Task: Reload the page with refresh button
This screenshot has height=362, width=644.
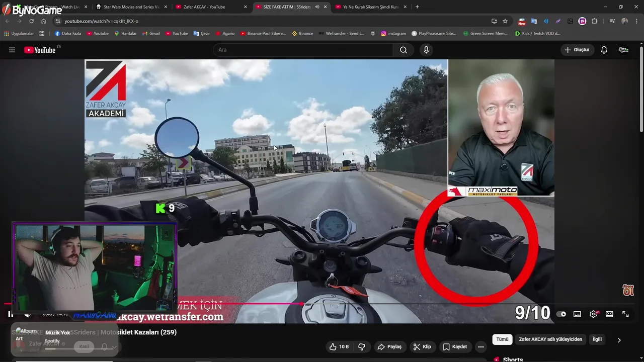Action: pyautogui.click(x=31, y=21)
